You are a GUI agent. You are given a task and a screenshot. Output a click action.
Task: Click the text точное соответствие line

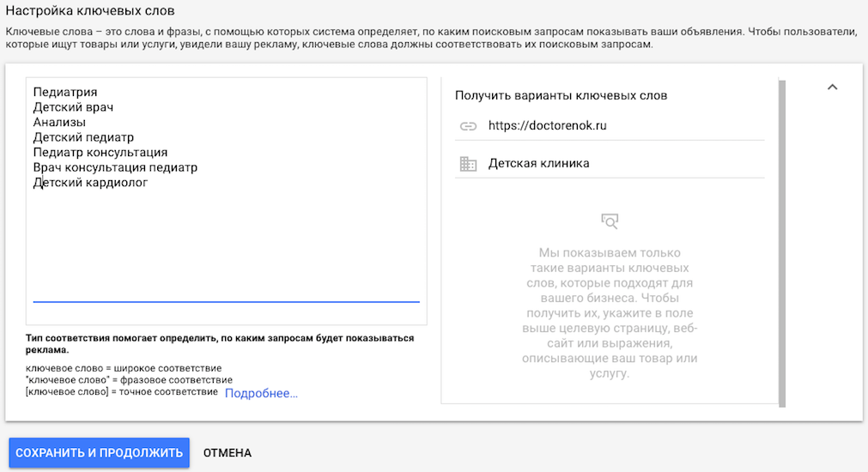tap(122, 392)
